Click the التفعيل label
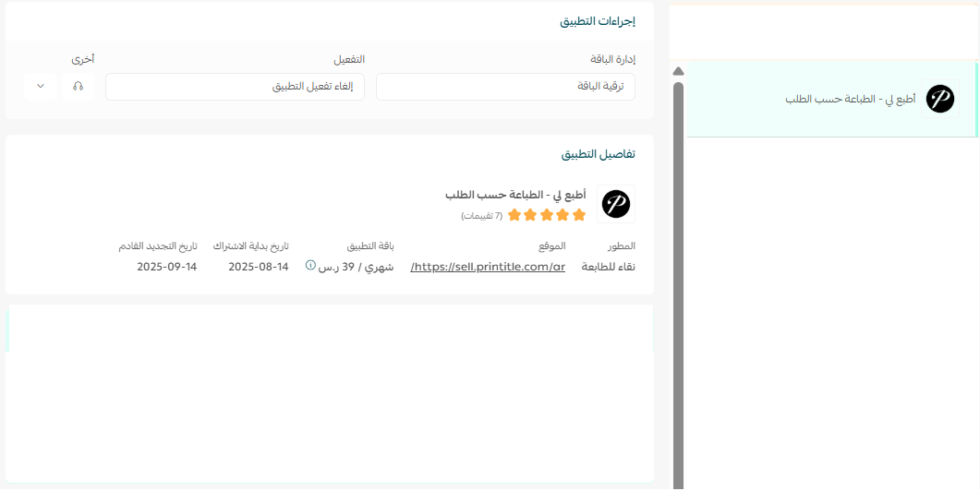 (x=349, y=59)
